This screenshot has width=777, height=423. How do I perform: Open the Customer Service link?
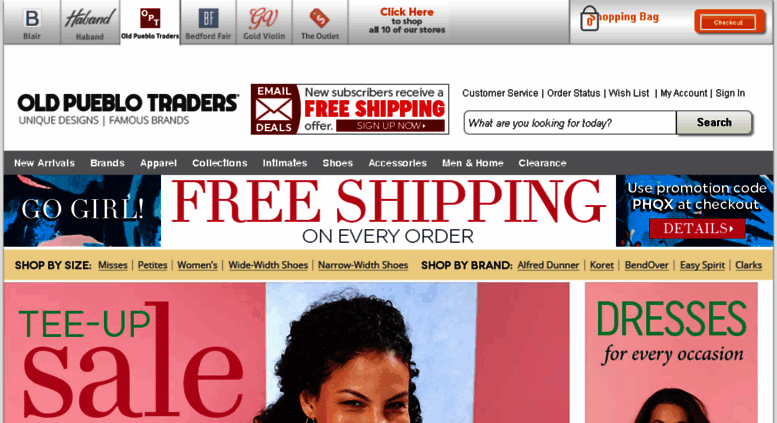pyautogui.click(x=500, y=93)
